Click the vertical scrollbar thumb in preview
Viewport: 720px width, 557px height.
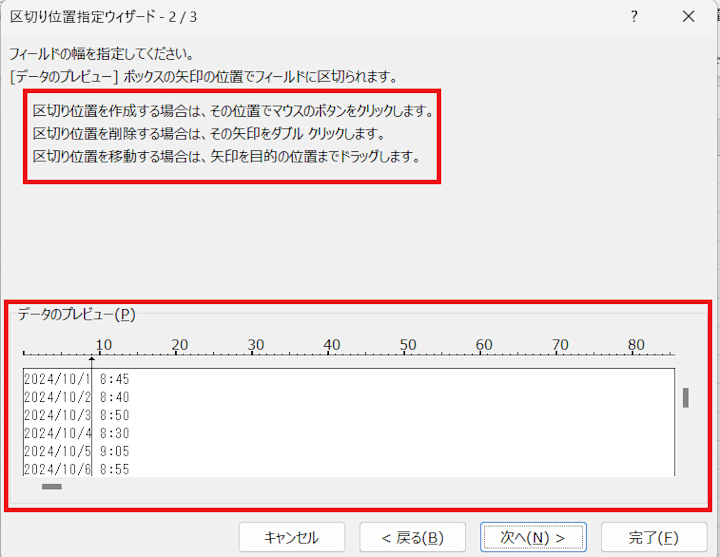pos(686,398)
